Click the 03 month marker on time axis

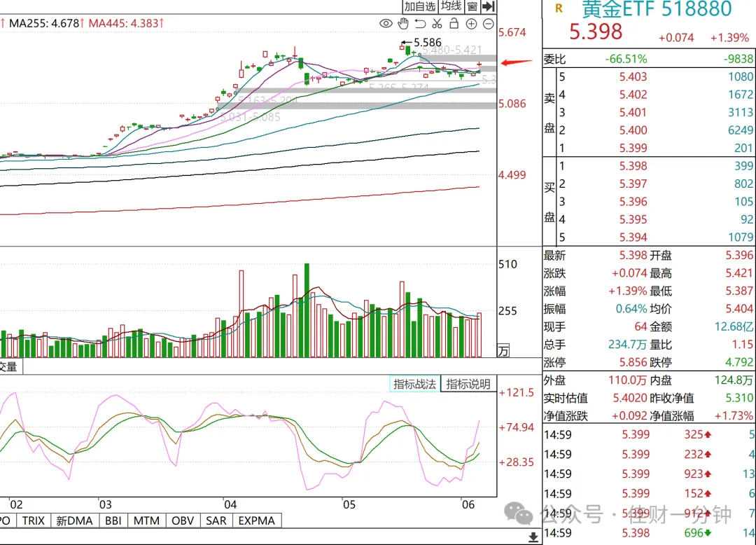pyautogui.click(x=105, y=504)
